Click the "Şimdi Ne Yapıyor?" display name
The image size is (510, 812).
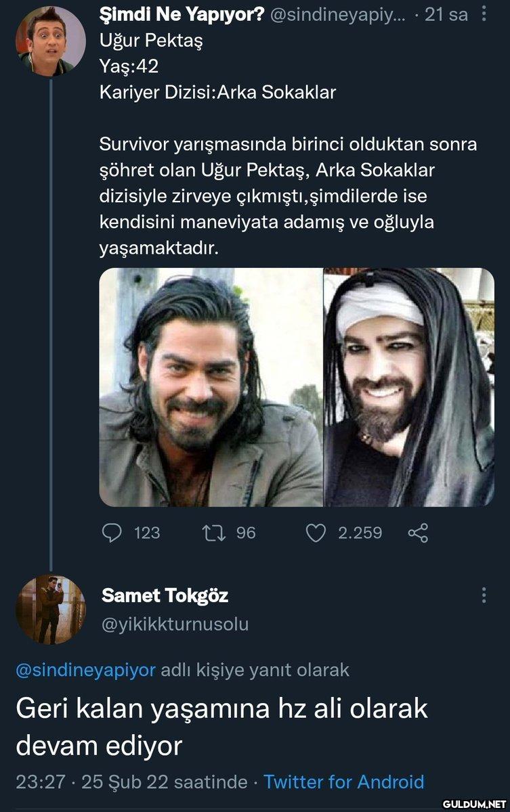coord(182,14)
